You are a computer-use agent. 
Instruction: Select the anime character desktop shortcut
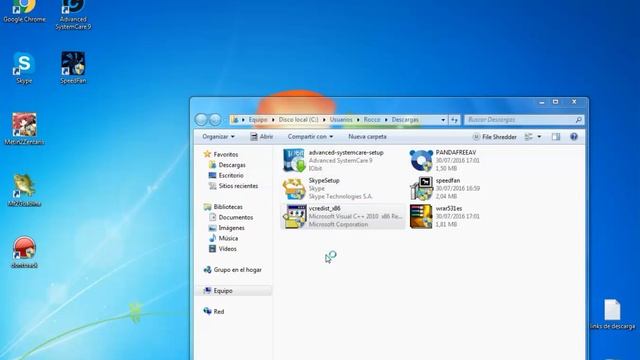[24, 129]
